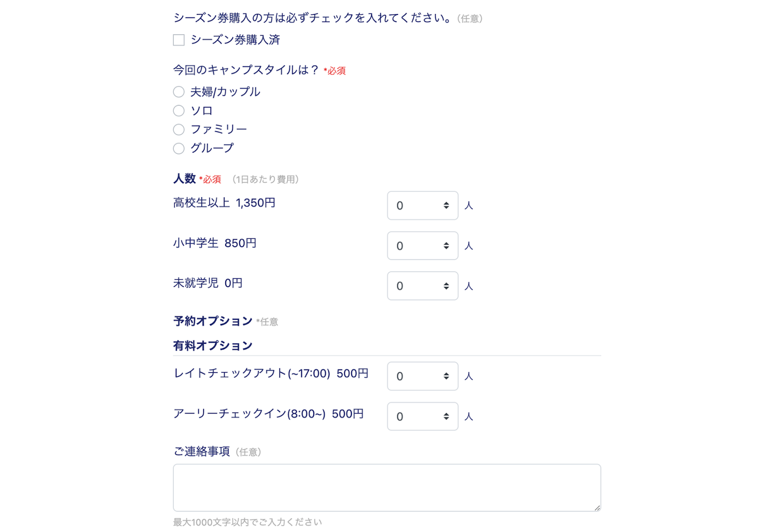
Task: Click the arrows icon in レイトチェックアウト selector
Action: (446, 376)
